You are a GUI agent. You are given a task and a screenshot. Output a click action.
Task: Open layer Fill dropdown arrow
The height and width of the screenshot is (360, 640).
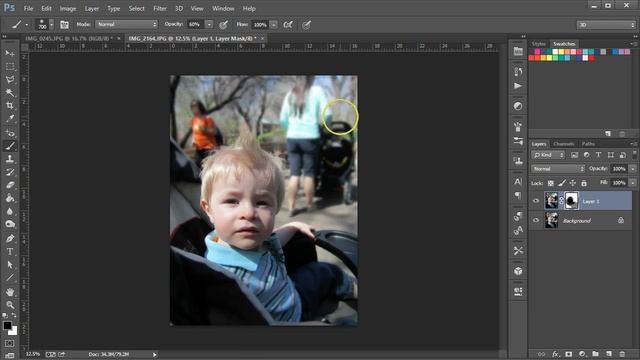(633, 183)
